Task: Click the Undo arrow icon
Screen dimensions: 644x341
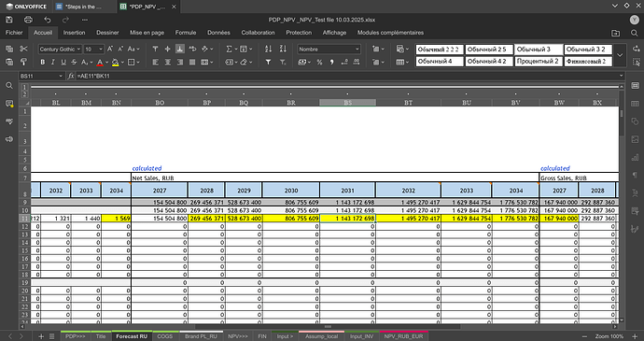Action: 48,20
